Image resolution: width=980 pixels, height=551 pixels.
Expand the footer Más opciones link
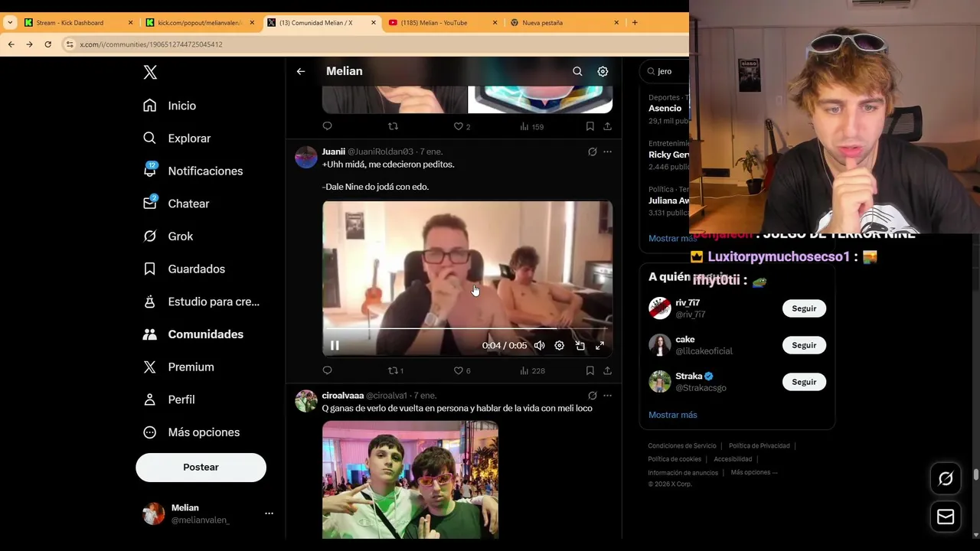tap(754, 473)
